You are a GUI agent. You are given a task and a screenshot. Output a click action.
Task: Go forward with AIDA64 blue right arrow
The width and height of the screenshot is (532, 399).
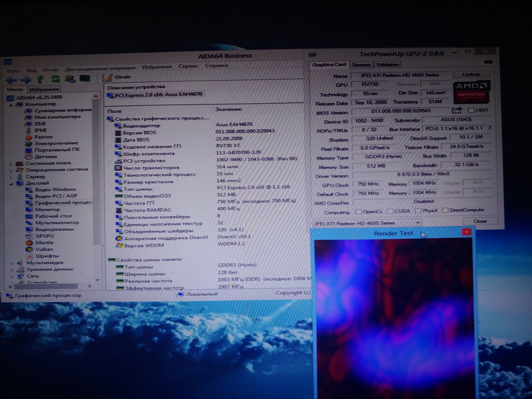click(25, 80)
